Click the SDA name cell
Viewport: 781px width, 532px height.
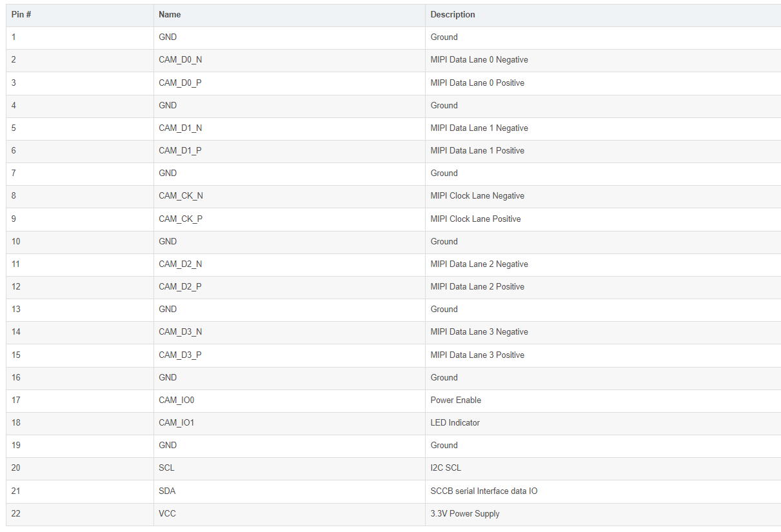167,491
